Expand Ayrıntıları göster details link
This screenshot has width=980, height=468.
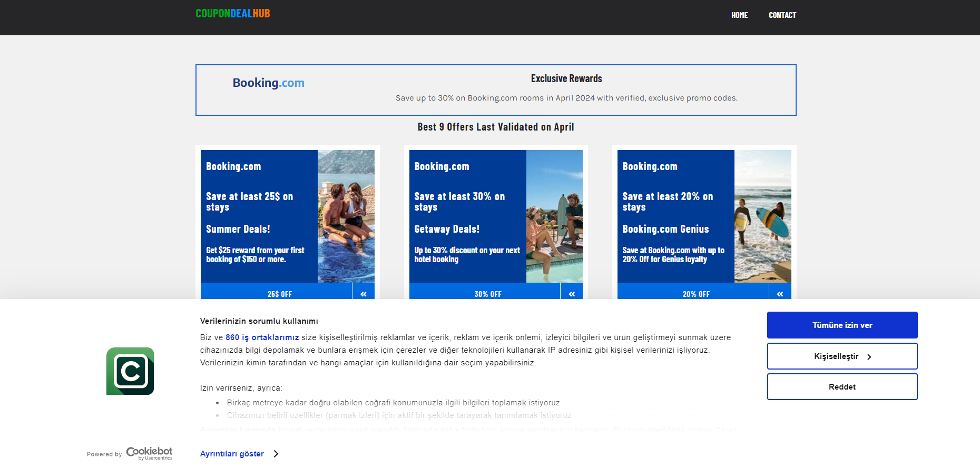(x=239, y=454)
